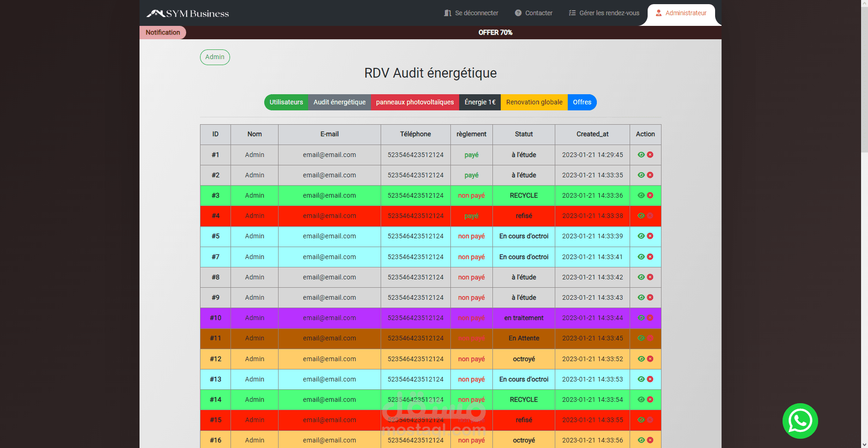Open Gérer les rendez-vous
The height and width of the screenshot is (448, 868).
(604, 13)
